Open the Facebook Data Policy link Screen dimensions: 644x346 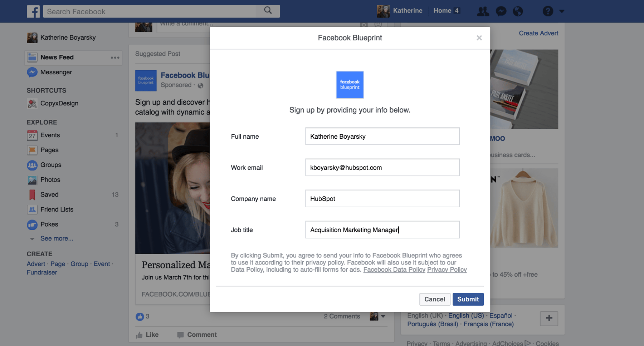394,270
